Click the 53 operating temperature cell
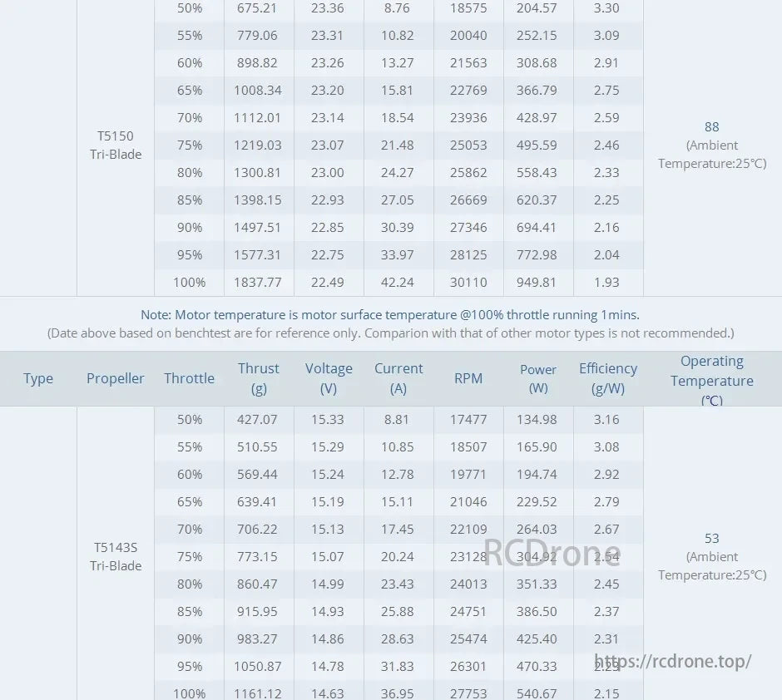 pos(712,539)
